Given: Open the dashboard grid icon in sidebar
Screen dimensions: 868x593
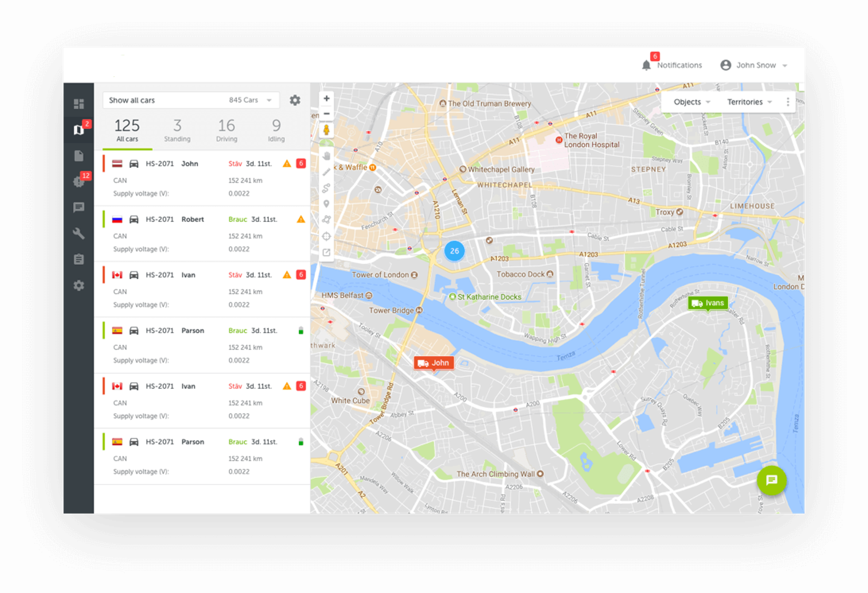Looking at the screenshot, I should [x=79, y=104].
